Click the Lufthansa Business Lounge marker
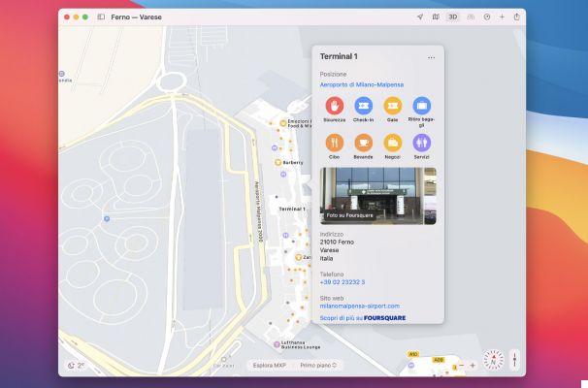 tap(277, 344)
